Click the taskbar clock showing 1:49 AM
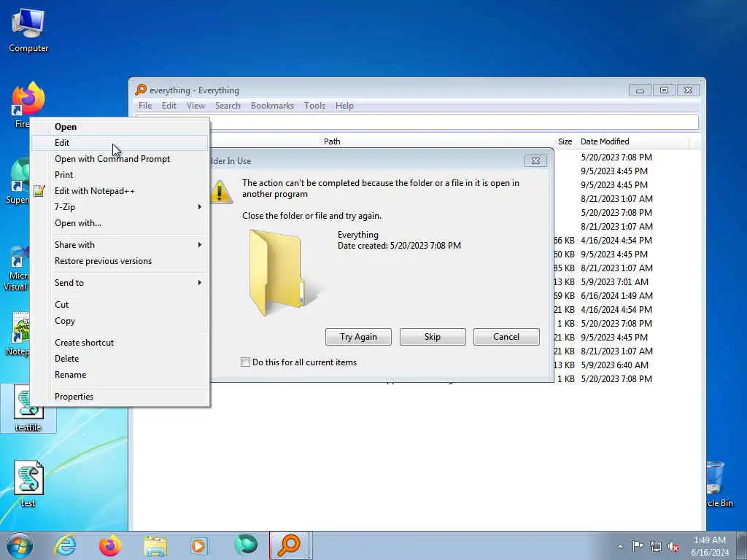Image resolution: width=747 pixels, height=560 pixels. 710,546
